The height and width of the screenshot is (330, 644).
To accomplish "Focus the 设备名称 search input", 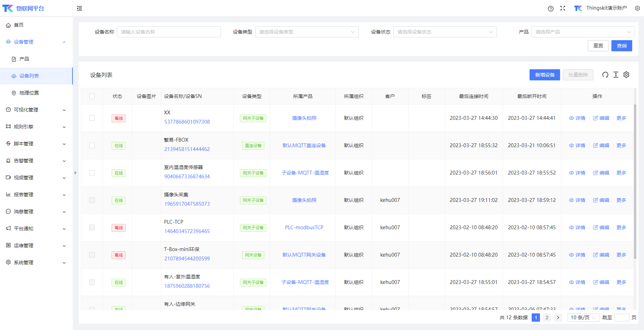I will 169,32.
